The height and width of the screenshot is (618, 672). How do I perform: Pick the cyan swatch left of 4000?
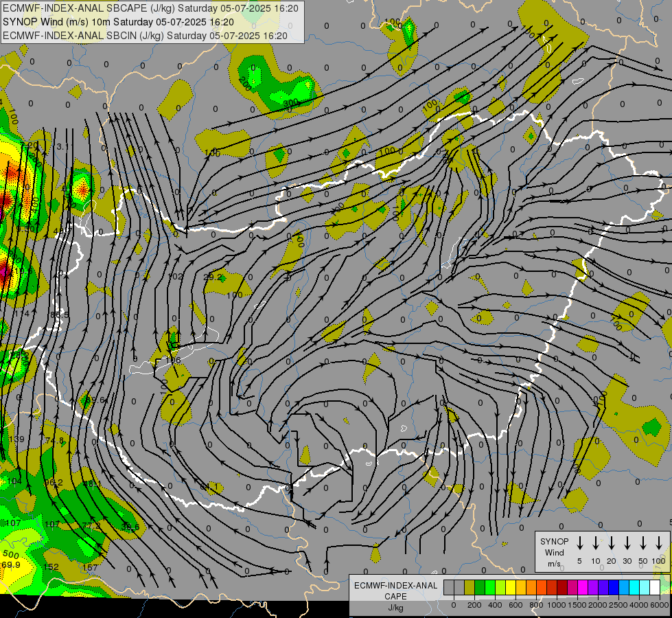click(635, 587)
